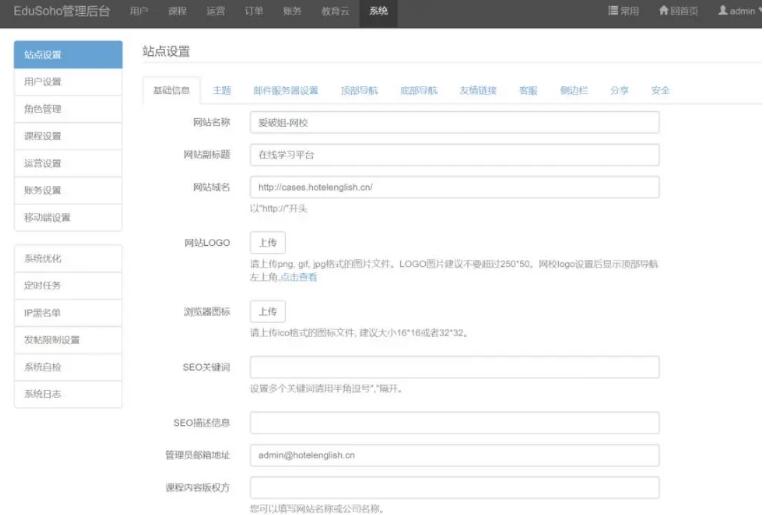Focus the 网站名称 input field
The width and height of the screenshot is (764, 515).
[454, 122]
